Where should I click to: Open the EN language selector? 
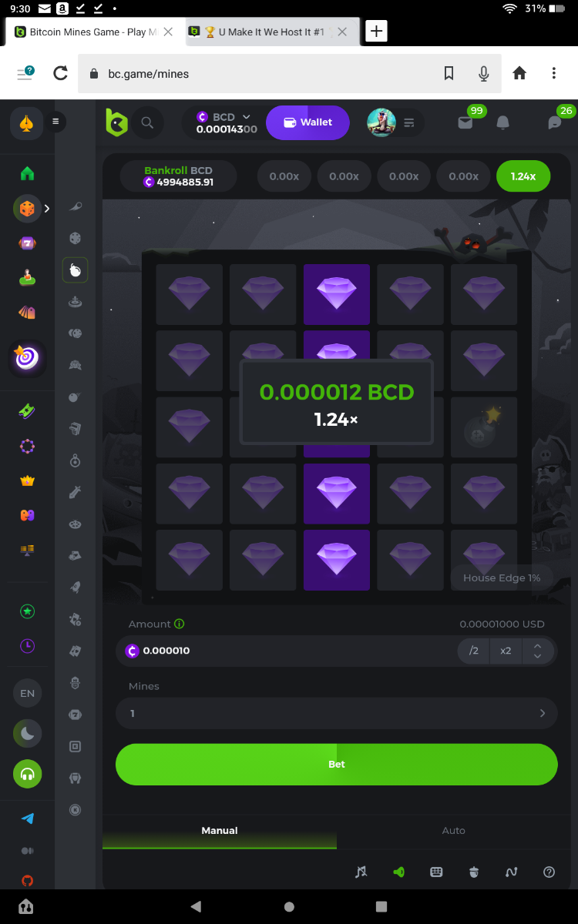[x=28, y=694]
